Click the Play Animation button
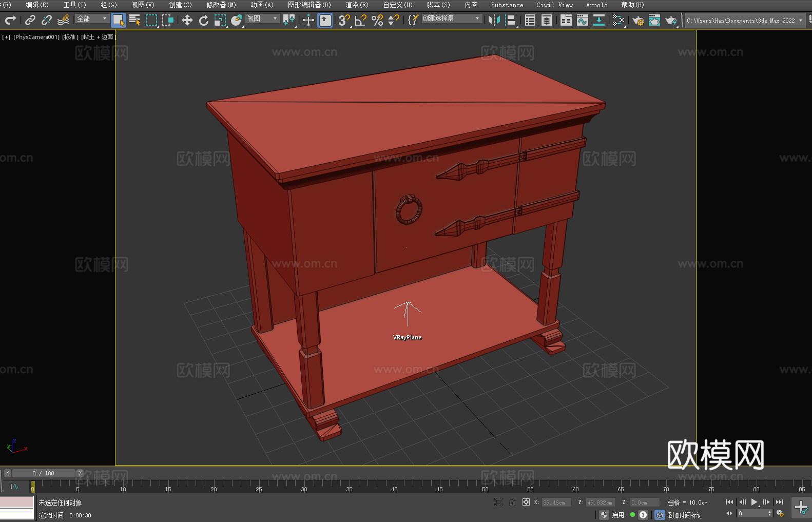 click(755, 502)
